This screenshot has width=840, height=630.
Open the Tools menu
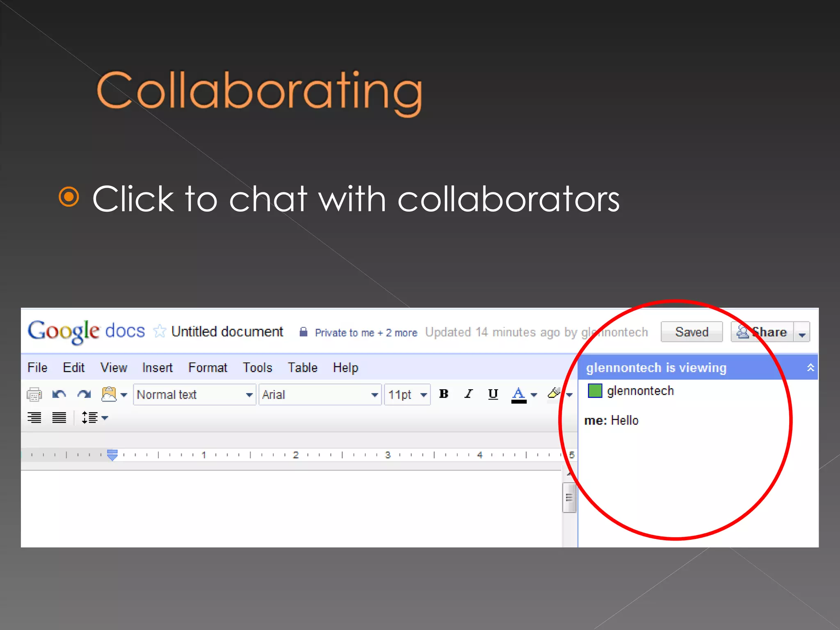coord(258,367)
